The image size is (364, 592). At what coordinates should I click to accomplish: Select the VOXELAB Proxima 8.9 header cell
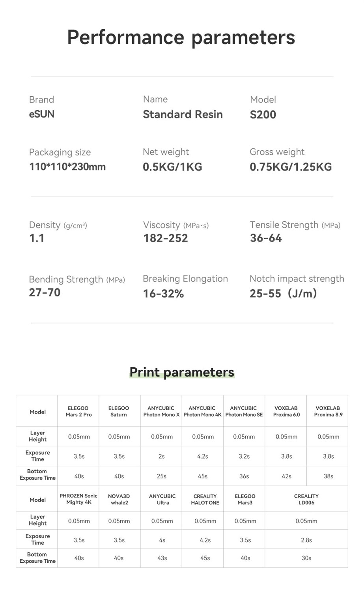328,411
